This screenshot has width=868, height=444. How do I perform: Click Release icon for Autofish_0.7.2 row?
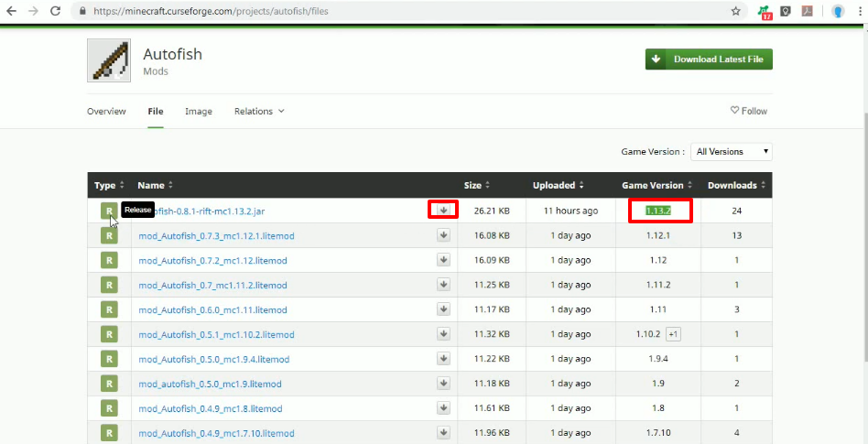click(x=109, y=260)
